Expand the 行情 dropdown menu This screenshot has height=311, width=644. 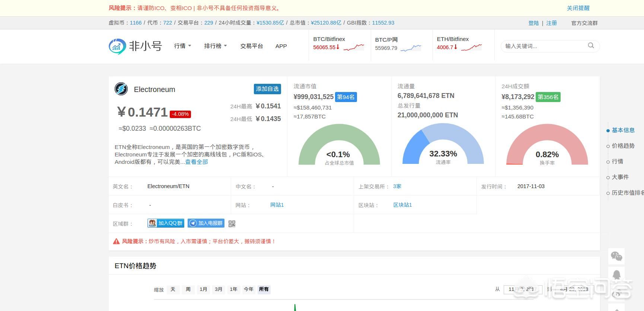pyautogui.click(x=182, y=46)
